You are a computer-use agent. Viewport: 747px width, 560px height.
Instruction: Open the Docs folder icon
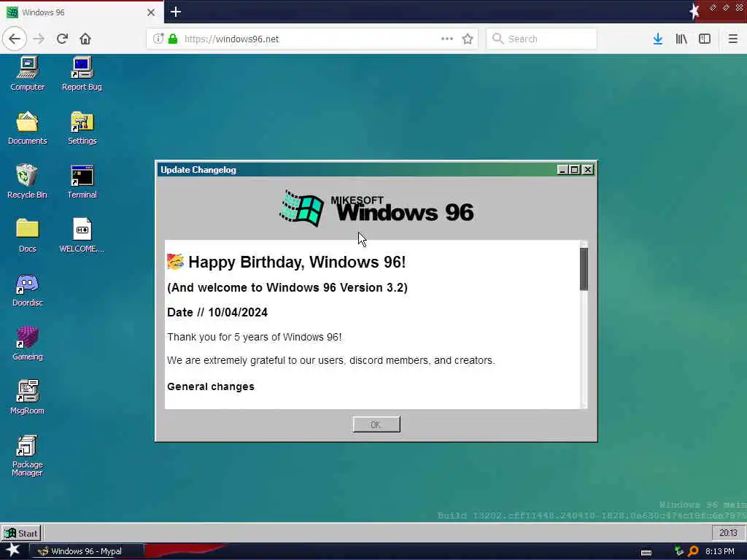27,236
